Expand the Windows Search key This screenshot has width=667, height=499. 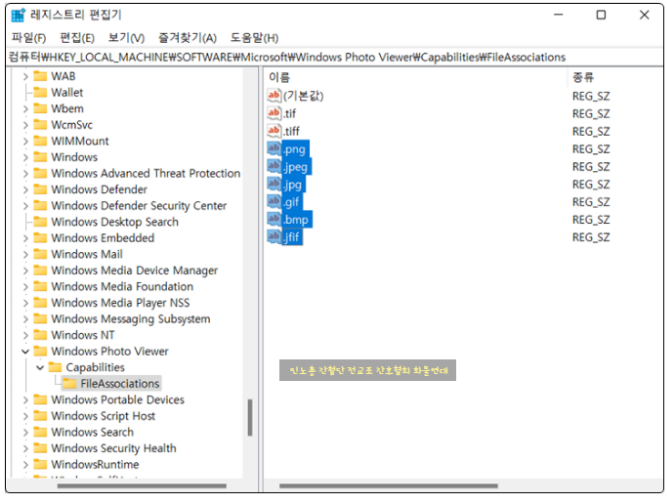[25, 432]
